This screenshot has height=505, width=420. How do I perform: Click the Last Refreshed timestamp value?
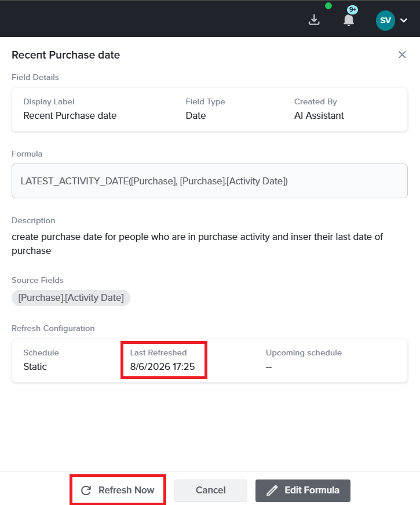coord(162,367)
